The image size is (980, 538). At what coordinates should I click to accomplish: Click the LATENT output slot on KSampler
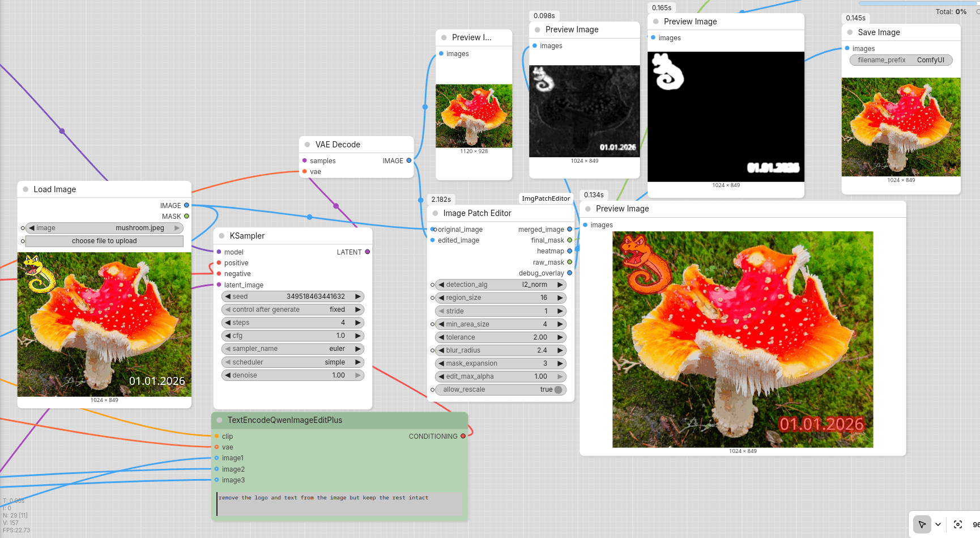tap(367, 252)
